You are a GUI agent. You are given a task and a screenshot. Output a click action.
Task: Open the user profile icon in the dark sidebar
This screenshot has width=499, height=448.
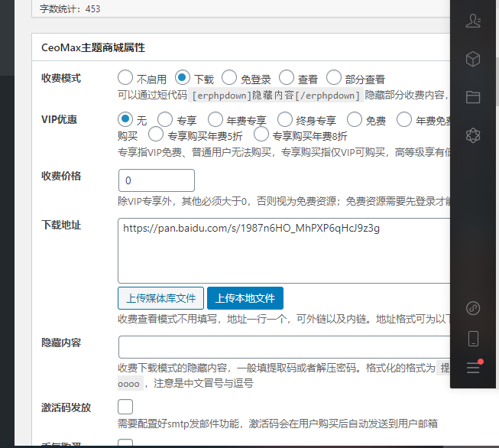[473, 21]
